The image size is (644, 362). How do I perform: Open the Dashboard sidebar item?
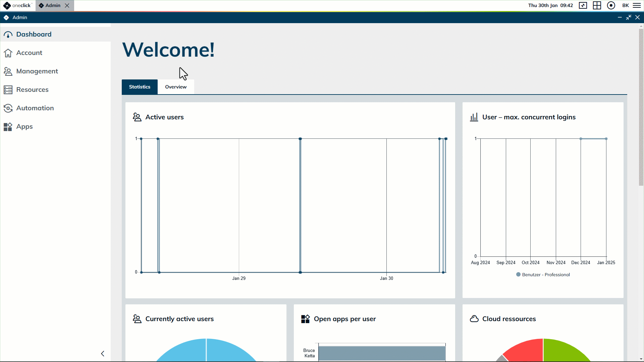34,34
